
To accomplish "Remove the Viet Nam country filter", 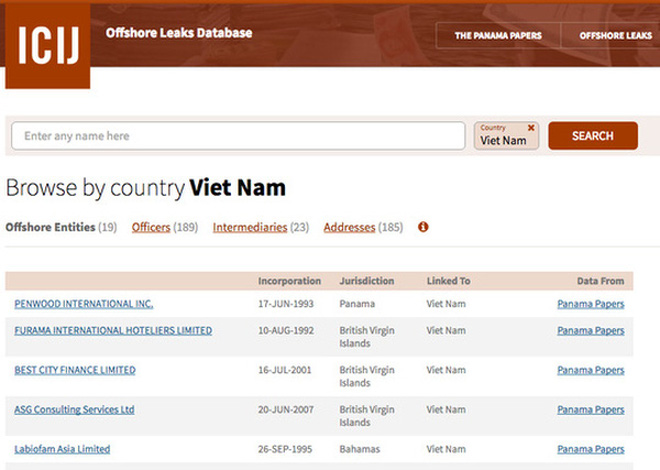I will [x=531, y=127].
